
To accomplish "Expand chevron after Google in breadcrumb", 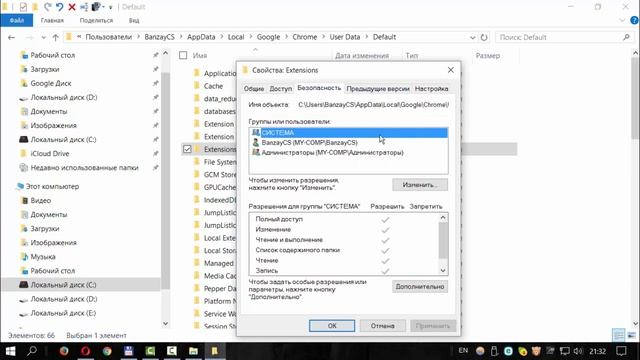I will 286,37.
